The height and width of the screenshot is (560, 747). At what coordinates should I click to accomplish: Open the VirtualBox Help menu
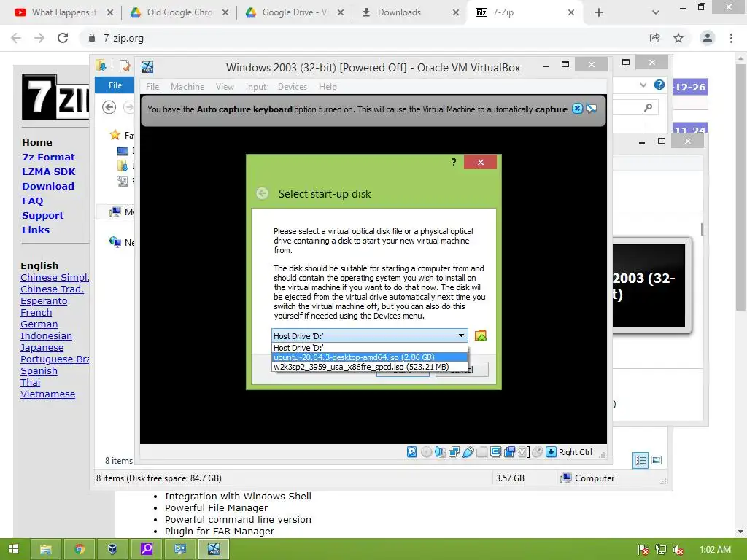328,86
